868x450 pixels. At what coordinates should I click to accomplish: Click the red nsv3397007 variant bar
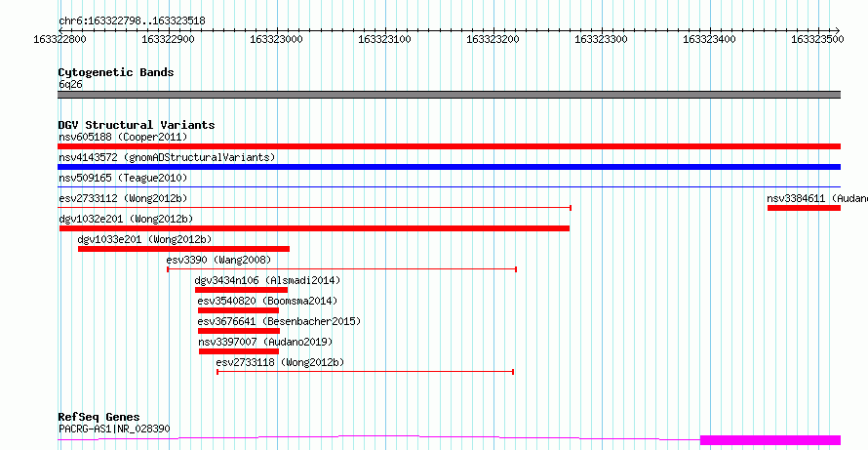point(239,351)
